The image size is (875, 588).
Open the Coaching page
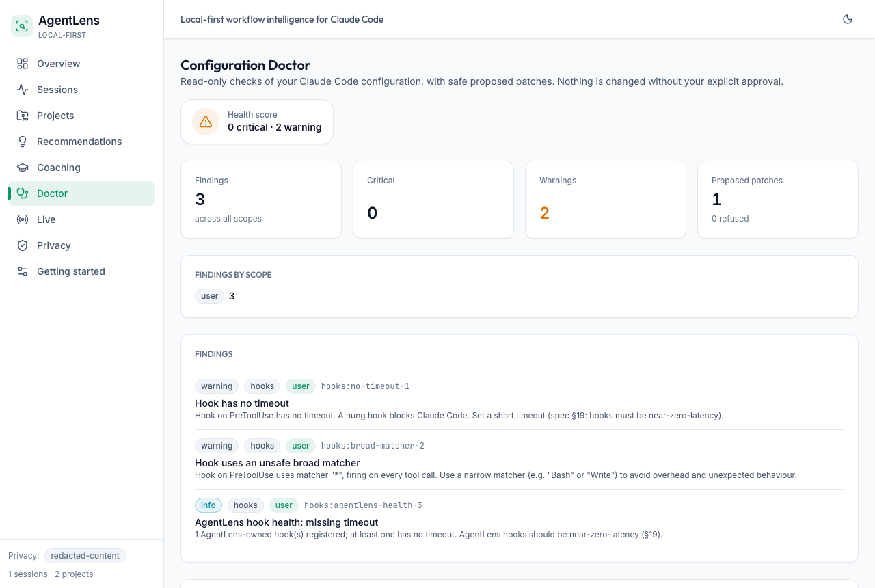point(81,168)
